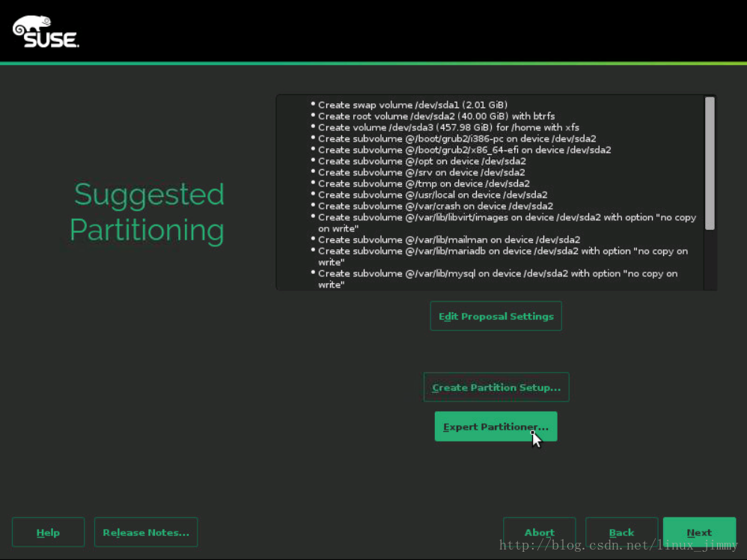The height and width of the screenshot is (560, 747).
Task: Click the SUSE chameleon logo
Action: pos(46,31)
